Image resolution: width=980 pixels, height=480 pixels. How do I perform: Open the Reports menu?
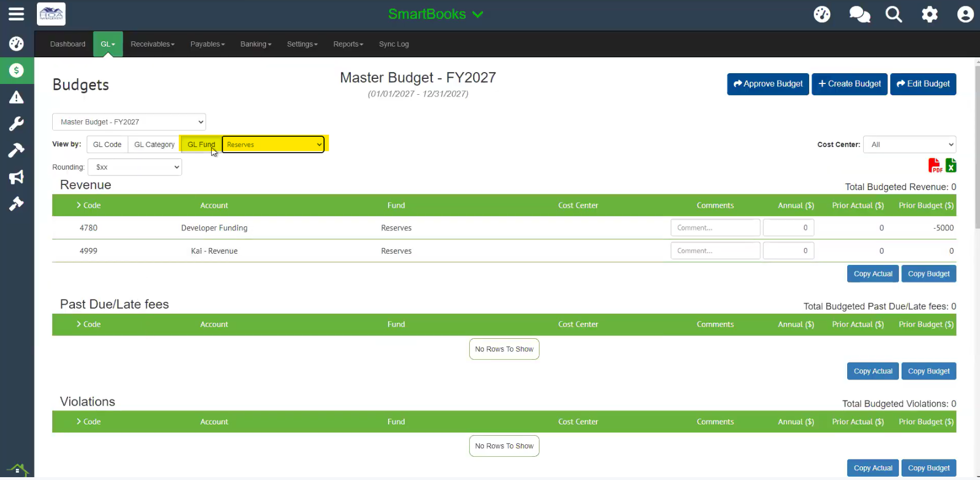(x=348, y=44)
